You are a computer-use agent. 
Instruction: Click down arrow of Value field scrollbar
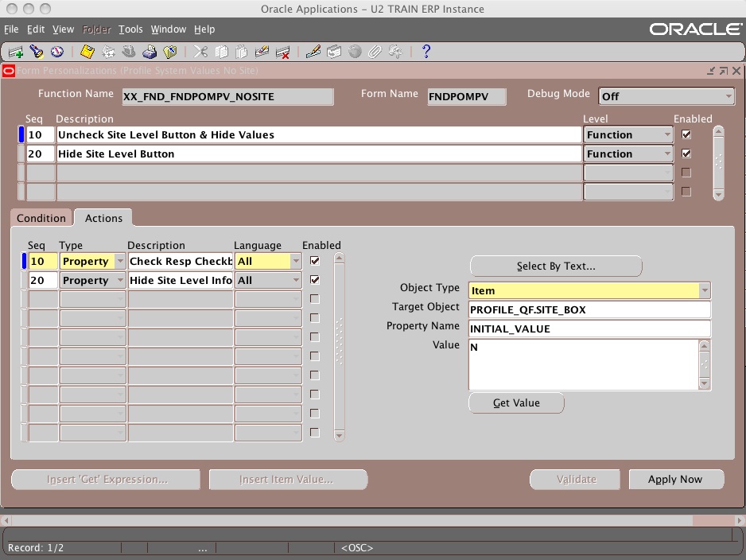[705, 383]
